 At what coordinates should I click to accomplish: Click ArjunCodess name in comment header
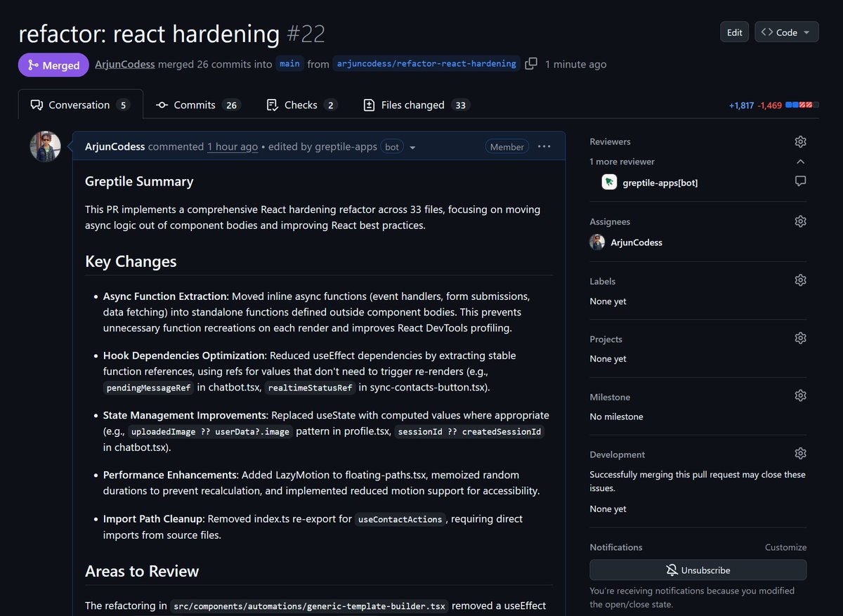tap(115, 147)
